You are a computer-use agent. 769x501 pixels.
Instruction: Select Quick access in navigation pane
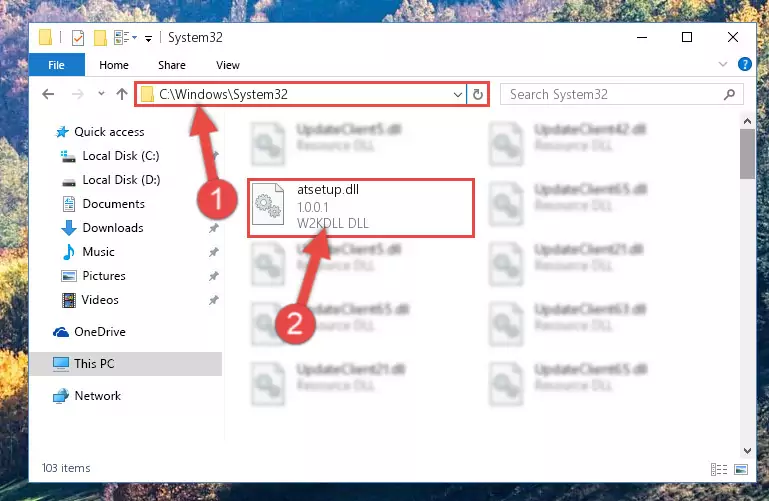pos(109,132)
